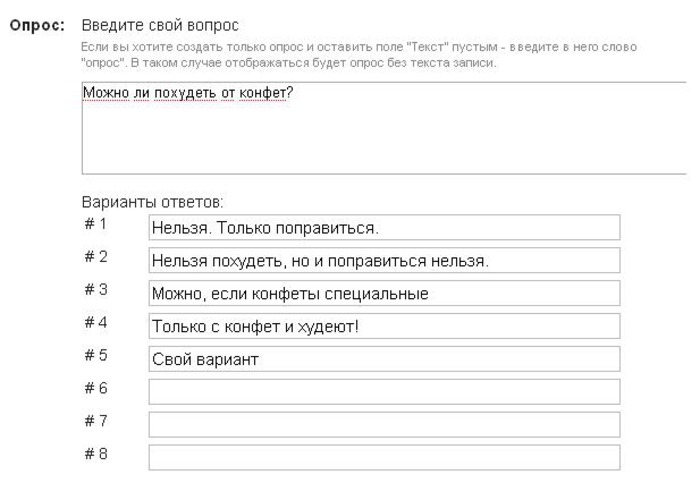The image size is (700, 483).
Task: Click the "# 7" row label
Action: [96, 421]
